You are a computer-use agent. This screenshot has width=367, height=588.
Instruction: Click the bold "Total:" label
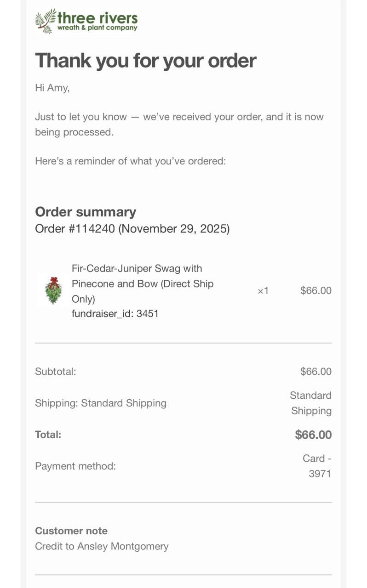coord(48,435)
